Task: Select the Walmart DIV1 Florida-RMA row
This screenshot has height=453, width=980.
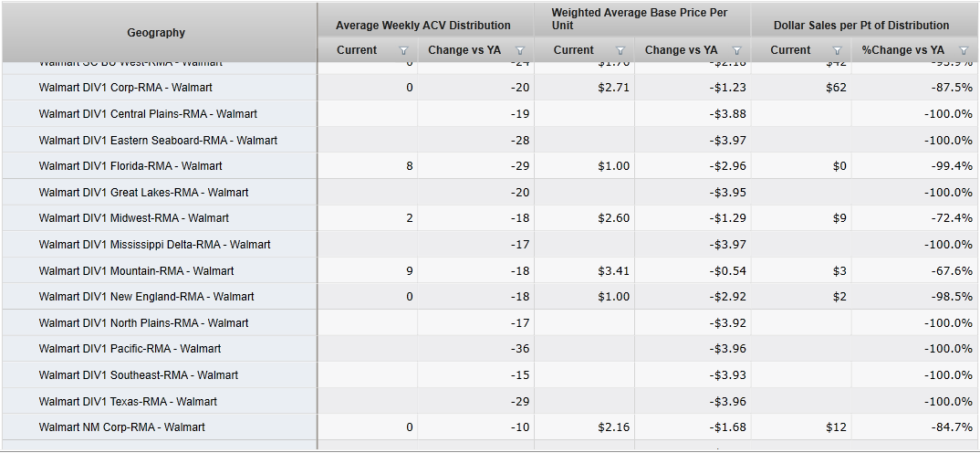Action: coord(130,166)
